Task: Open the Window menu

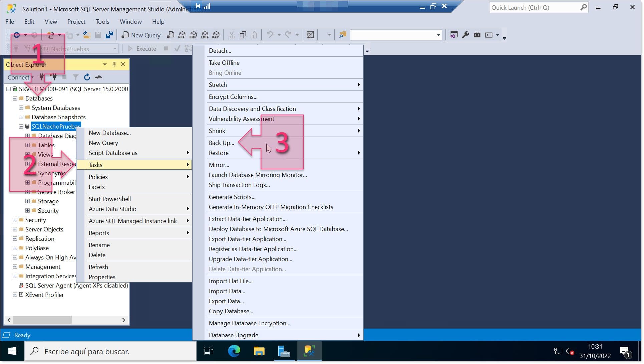Action: tap(131, 22)
